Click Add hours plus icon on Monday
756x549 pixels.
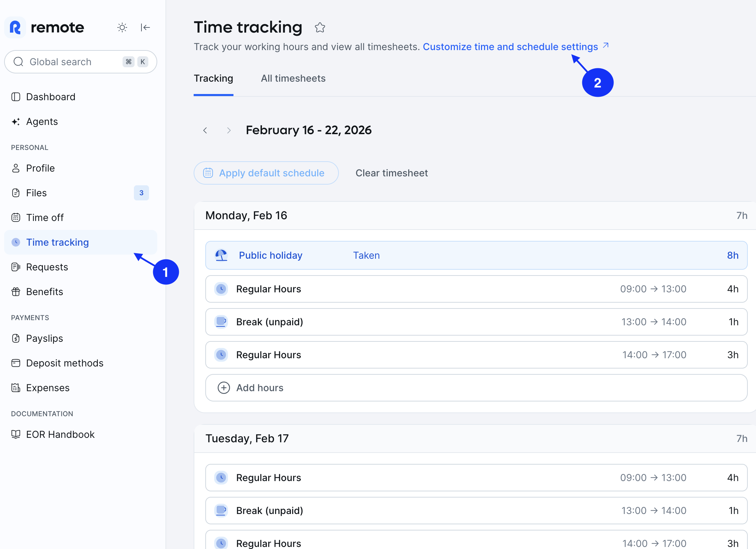coord(224,388)
